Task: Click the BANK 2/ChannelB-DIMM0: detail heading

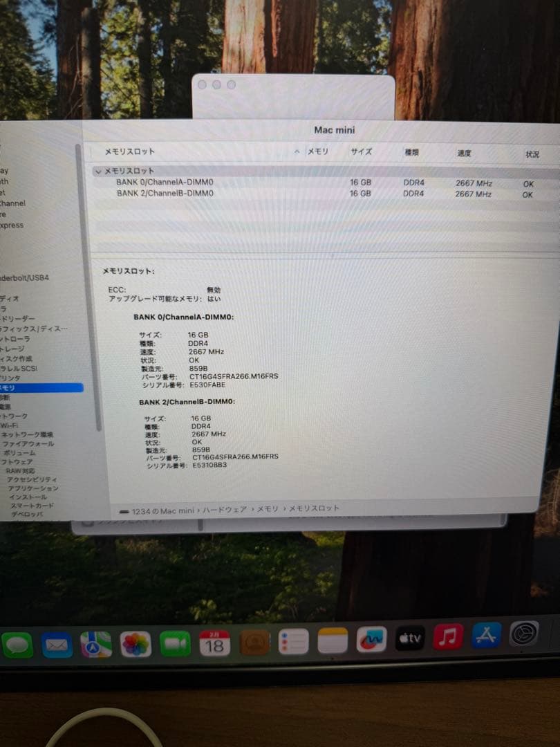Action: click(x=187, y=402)
